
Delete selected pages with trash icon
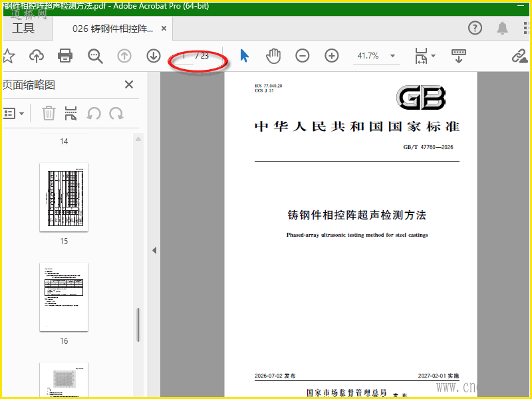49,113
